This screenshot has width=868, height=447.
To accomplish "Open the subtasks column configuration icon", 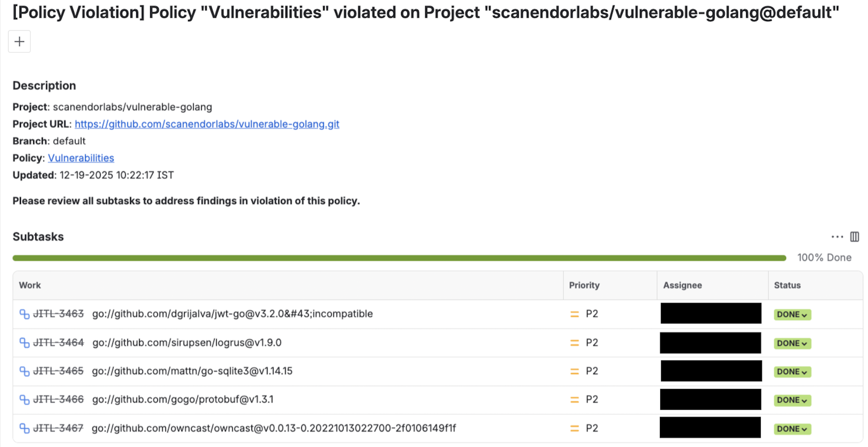I will click(x=854, y=237).
